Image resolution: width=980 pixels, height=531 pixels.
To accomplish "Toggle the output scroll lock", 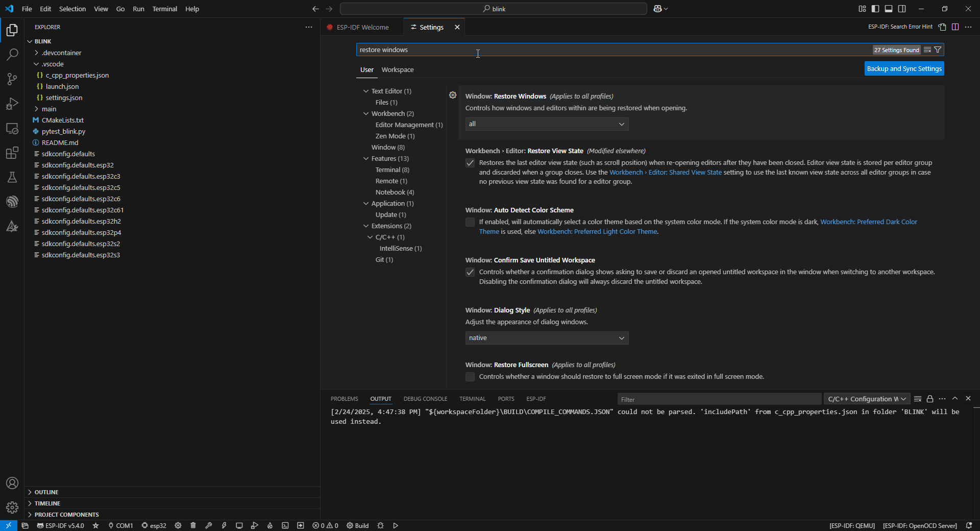I will tap(930, 399).
